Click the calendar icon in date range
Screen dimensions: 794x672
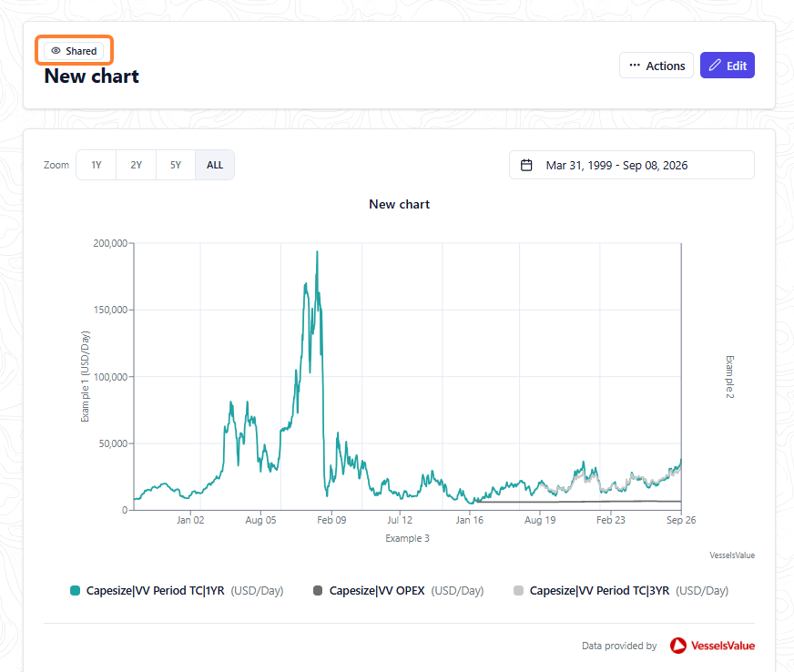526,165
